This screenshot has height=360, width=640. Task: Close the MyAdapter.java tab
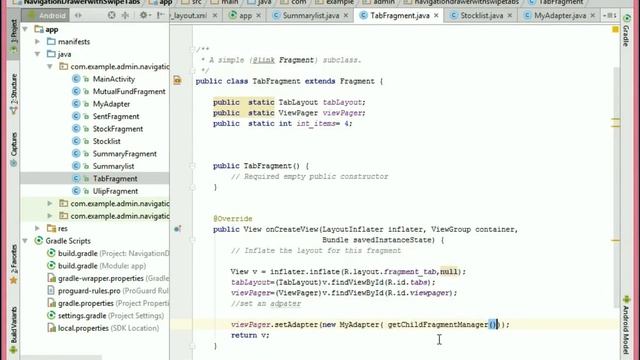pos(593,16)
